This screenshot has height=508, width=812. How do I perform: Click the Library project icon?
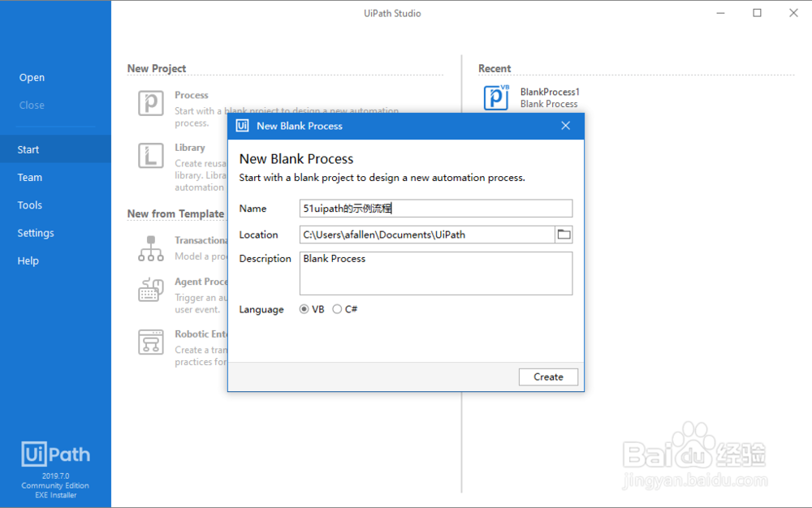[x=151, y=156]
